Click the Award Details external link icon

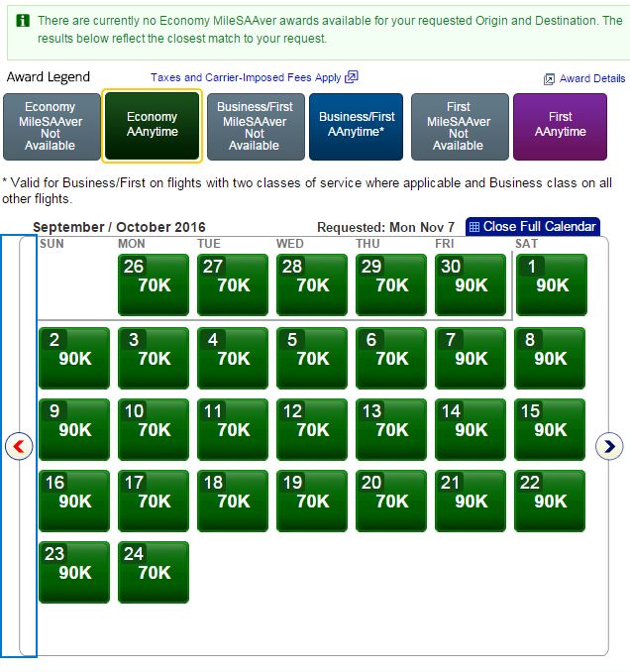point(549,79)
